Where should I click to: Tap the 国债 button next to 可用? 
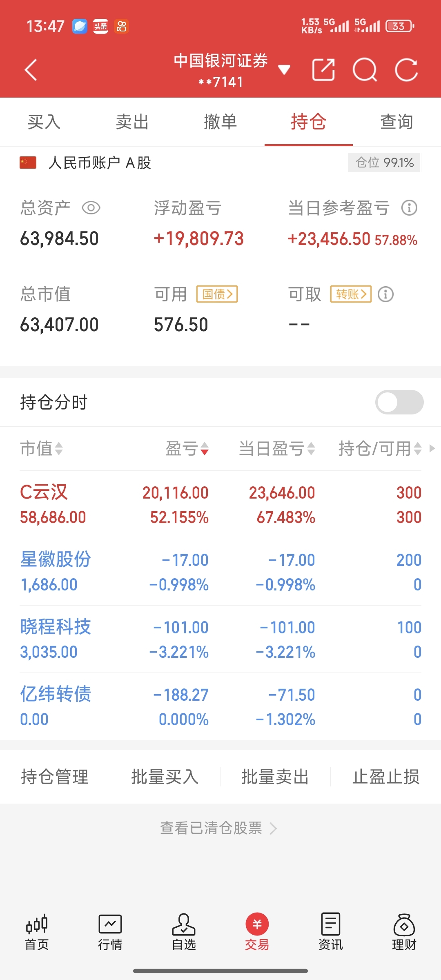click(x=217, y=294)
